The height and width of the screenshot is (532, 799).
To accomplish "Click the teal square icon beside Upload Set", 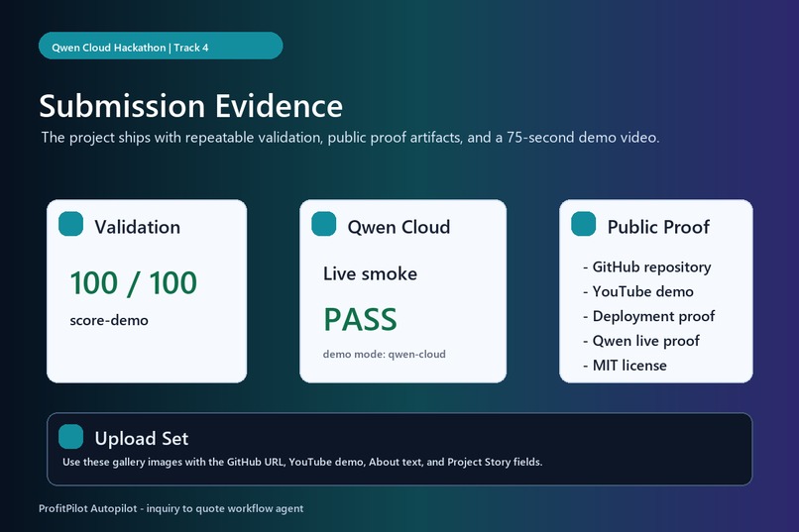I will coord(70,436).
